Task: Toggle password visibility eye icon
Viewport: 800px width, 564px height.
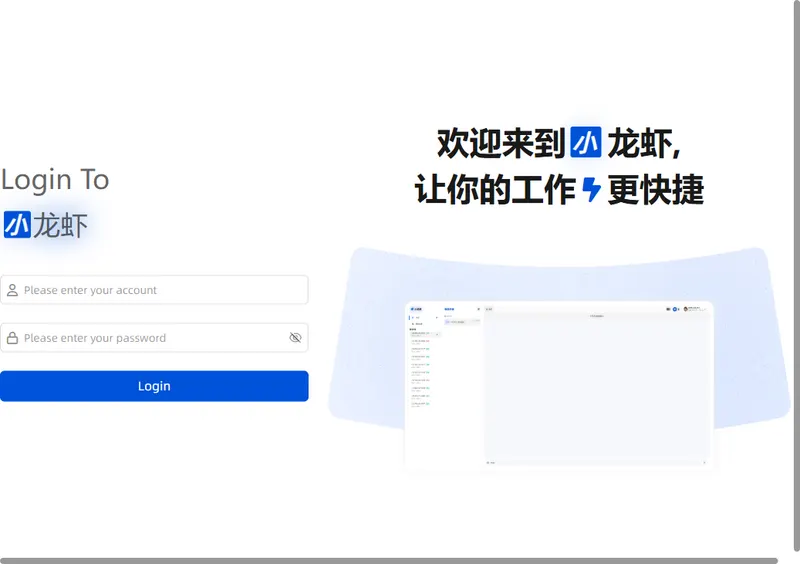Action: (x=295, y=338)
